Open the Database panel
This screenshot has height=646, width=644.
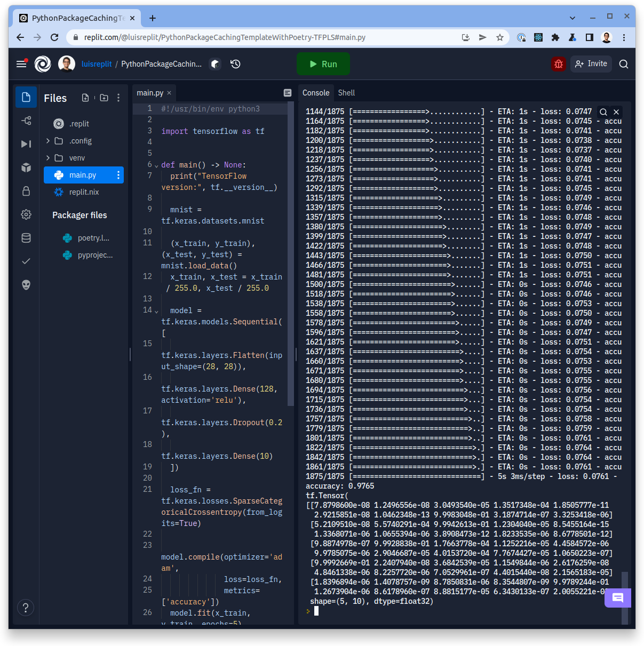(x=26, y=238)
